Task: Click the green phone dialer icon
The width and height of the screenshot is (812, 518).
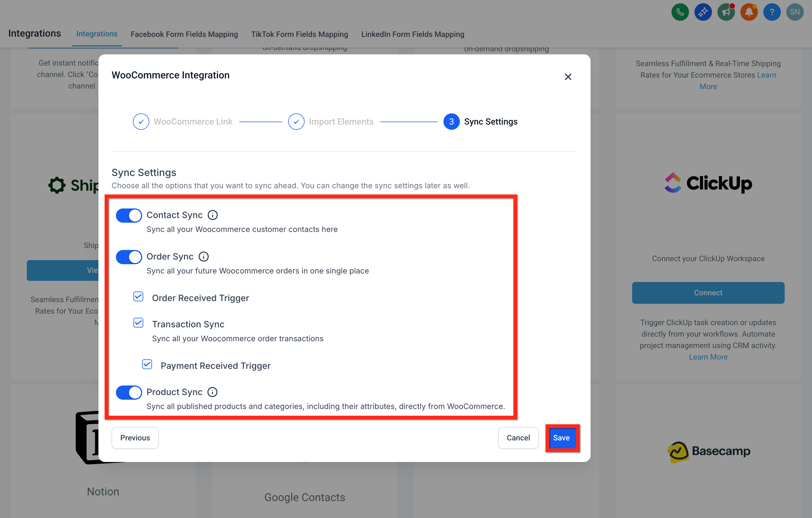Action: (x=680, y=12)
